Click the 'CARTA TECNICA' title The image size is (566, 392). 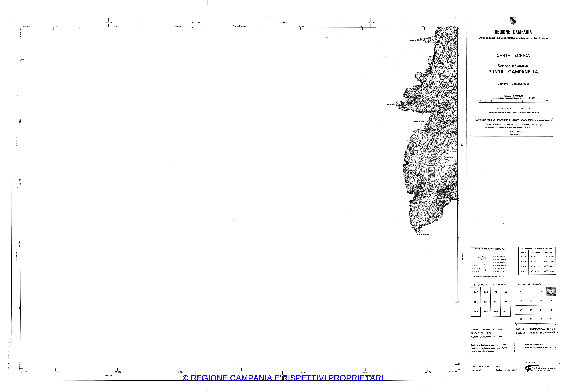click(x=513, y=56)
